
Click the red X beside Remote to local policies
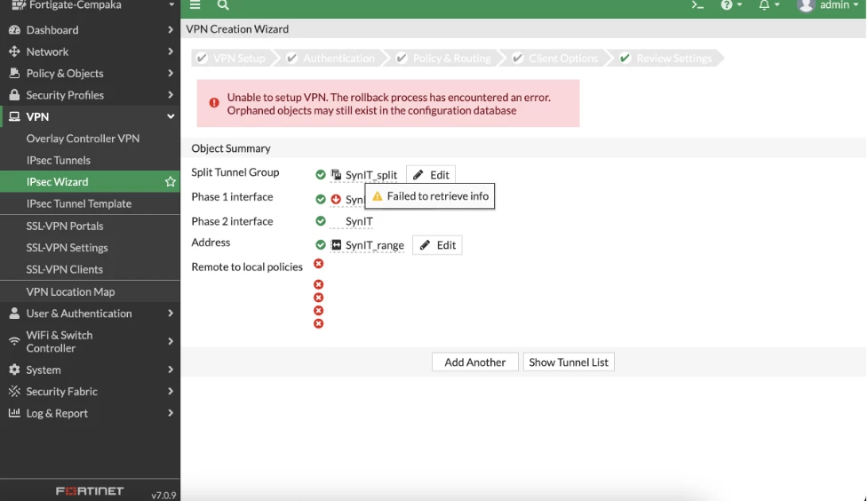pyautogui.click(x=318, y=264)
